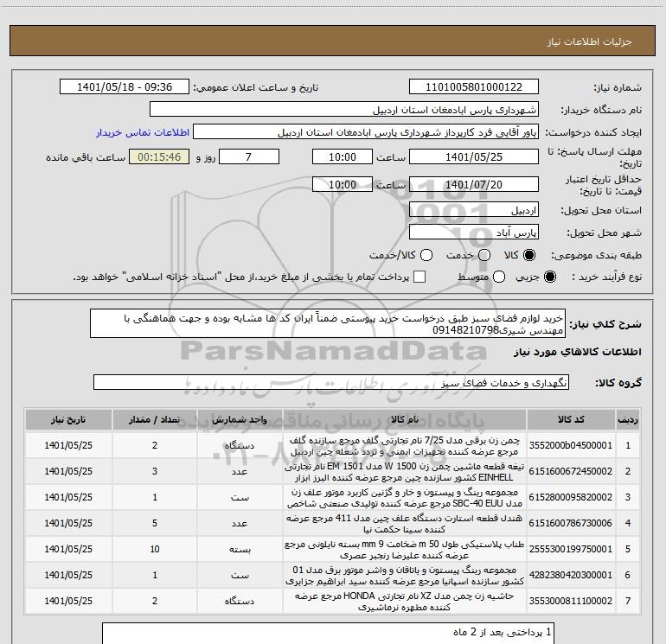The height and width of the screenshot is (644, 666).
Task: Click the جزئیات اطلاعات نیاز header title
Action: click(590, 41)
